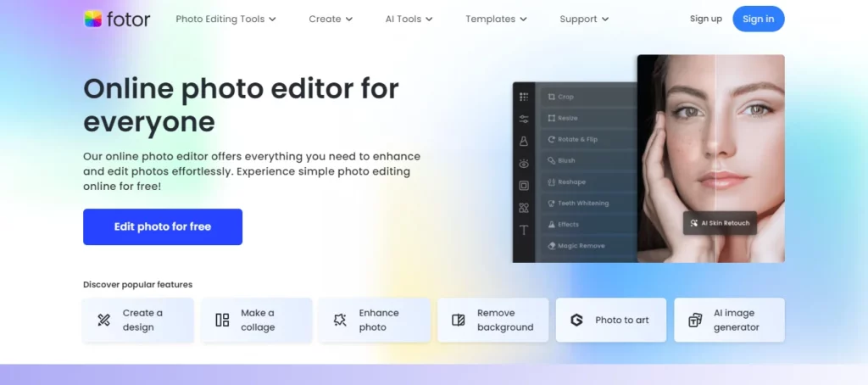Open the Create a design card label
This screenshot has width=868, height=385.
point(142,321)
